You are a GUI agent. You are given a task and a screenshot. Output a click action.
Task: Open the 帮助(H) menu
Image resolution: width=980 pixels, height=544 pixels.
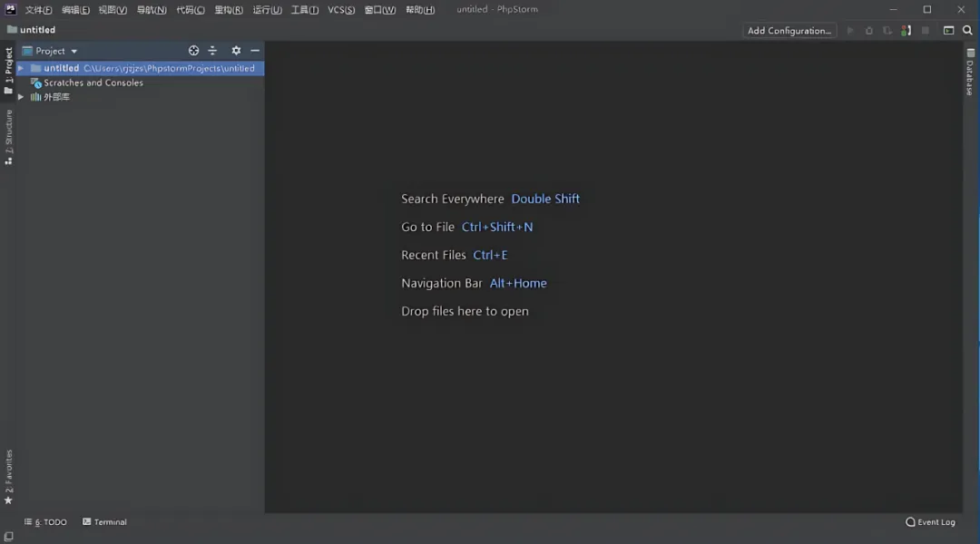(x=420, y=9)
